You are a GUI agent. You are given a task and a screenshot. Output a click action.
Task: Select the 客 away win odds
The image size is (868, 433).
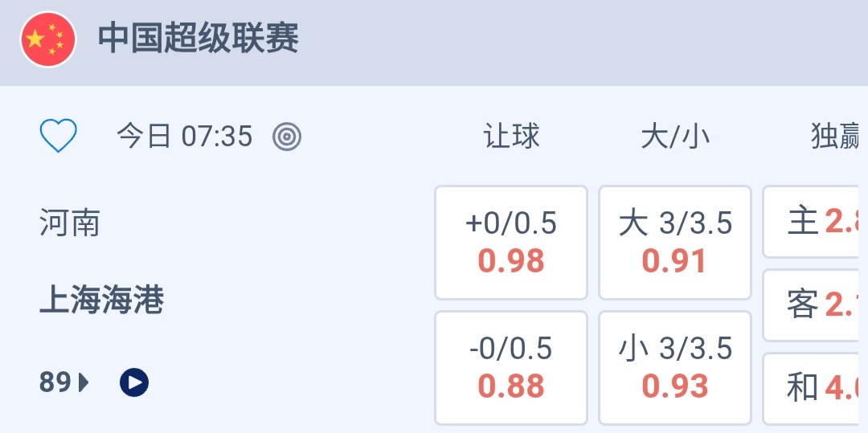(x=813, y=305)
